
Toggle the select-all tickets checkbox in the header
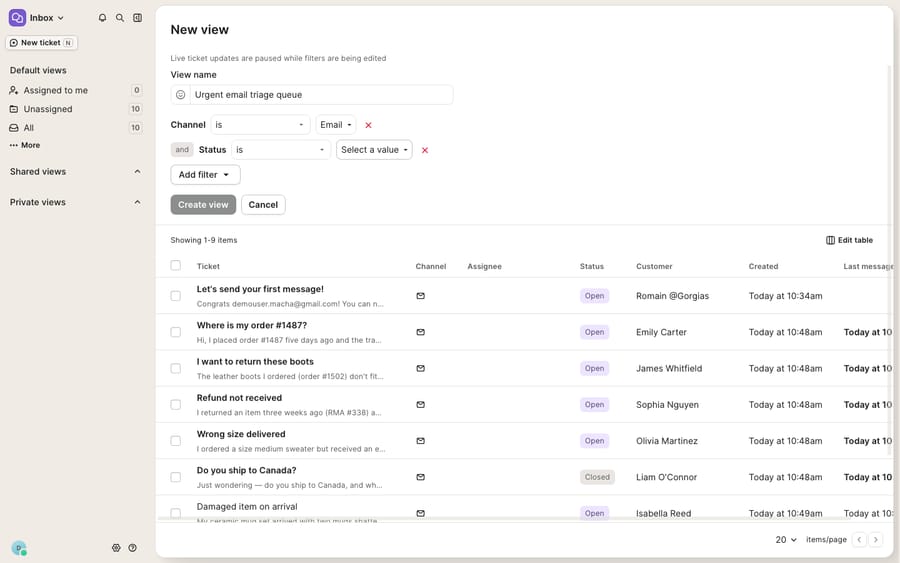[x=176, y=265]
